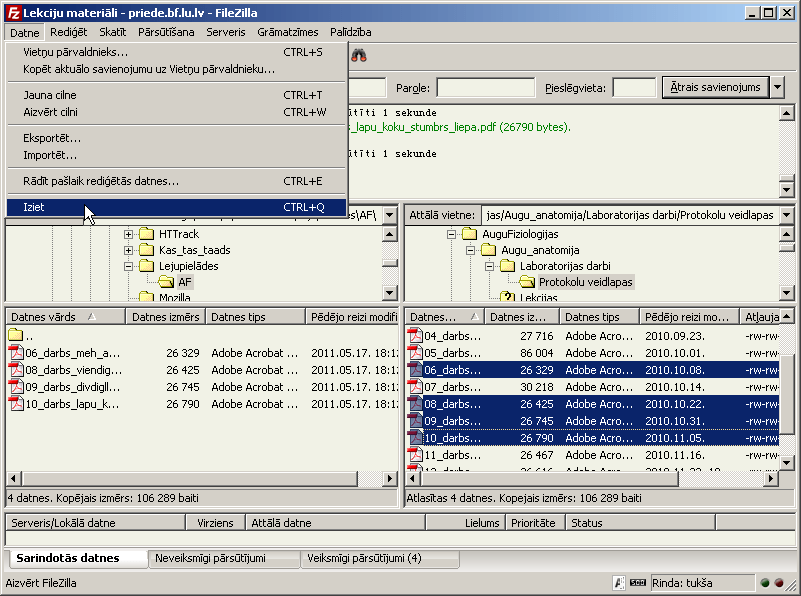The width and height of the screenshot is (801, 596).
Task: Select the Lejupielādes folder
Action: [188, 266]
